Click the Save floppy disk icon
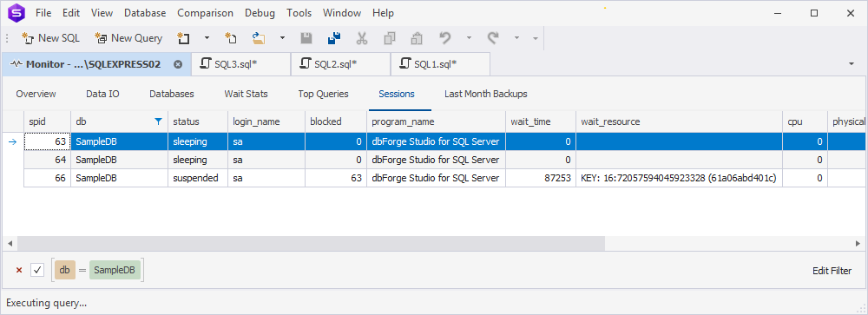 306,38
